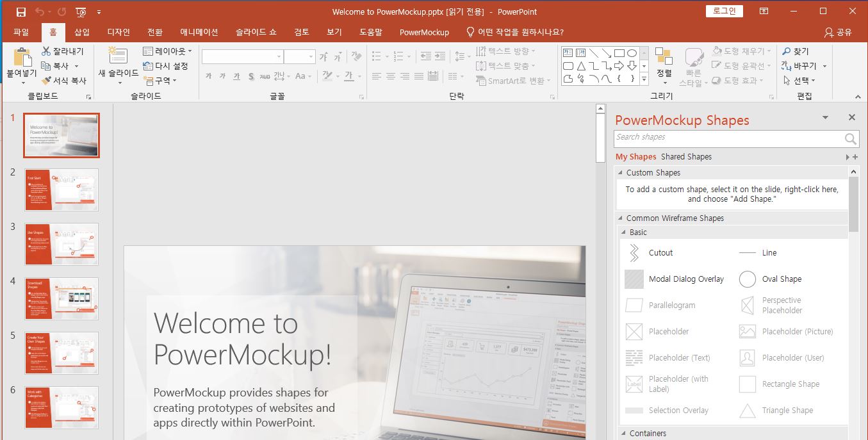Click the Login (로그인) button

[x=725, y=12]
